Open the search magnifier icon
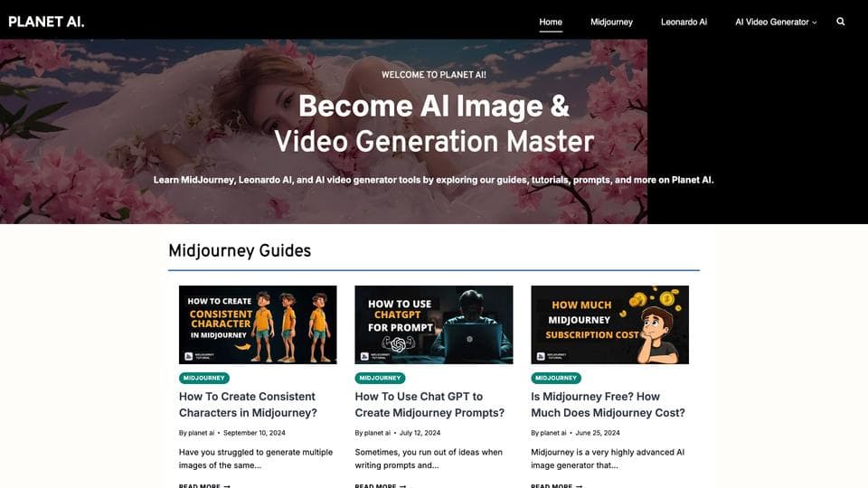The width and height of the screenshot is (868, 488). click(x=840, y=22)
